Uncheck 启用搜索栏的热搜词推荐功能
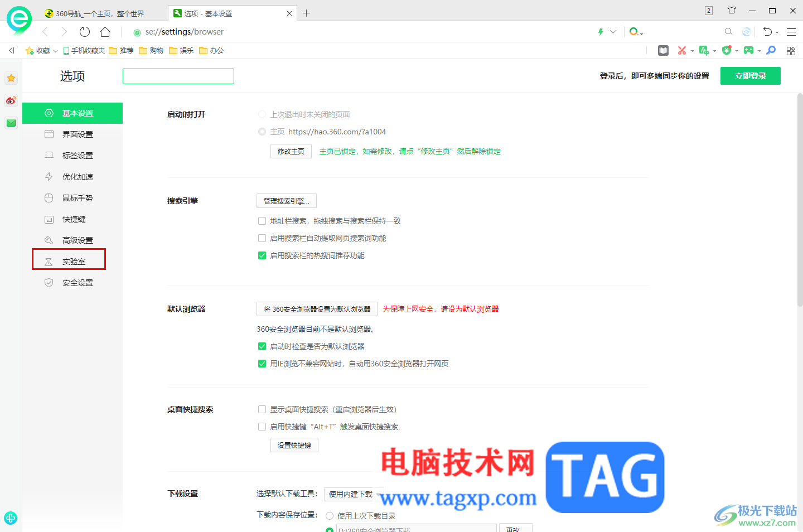The height and width of the screenshot is (532, 803). coord(262,255)
